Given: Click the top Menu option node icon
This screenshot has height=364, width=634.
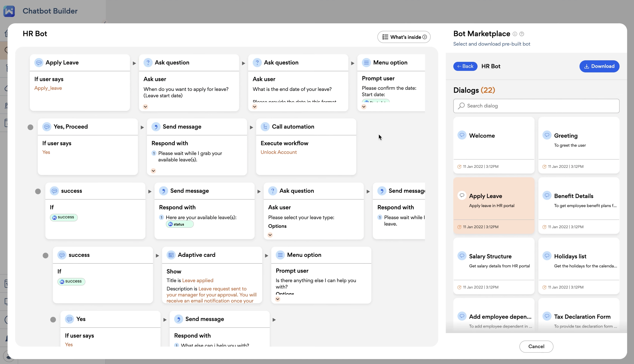Looking at the screenshot, I should coord(366,63).
